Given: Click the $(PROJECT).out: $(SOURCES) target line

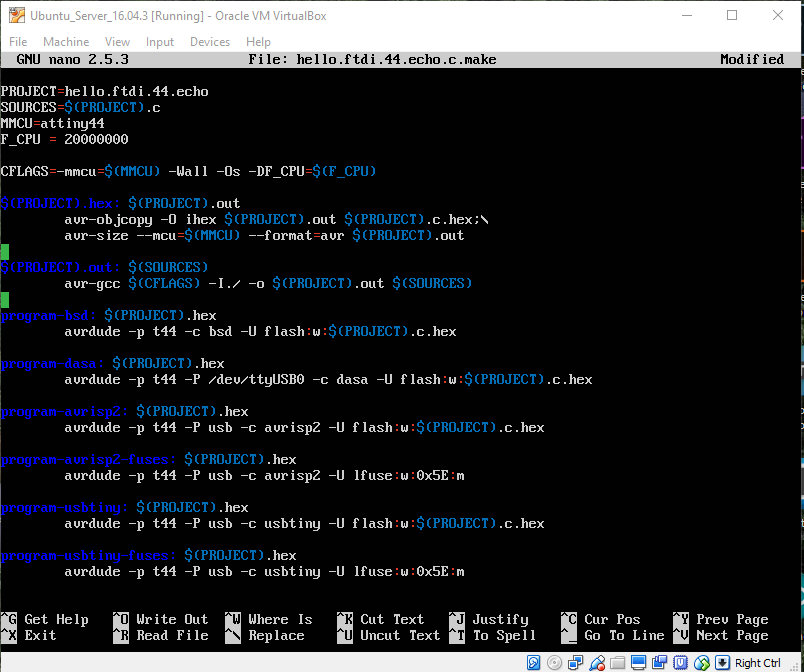Looking at the screenshot, I should pos(104,267).
